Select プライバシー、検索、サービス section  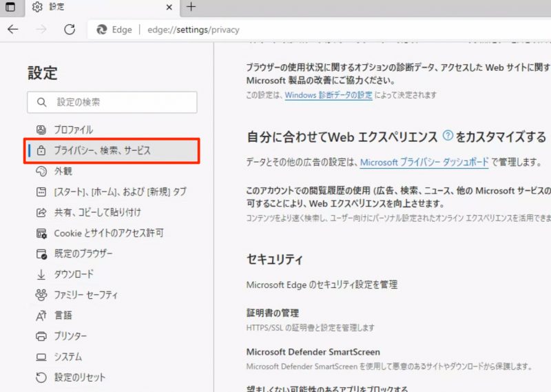tap(112, 150)
